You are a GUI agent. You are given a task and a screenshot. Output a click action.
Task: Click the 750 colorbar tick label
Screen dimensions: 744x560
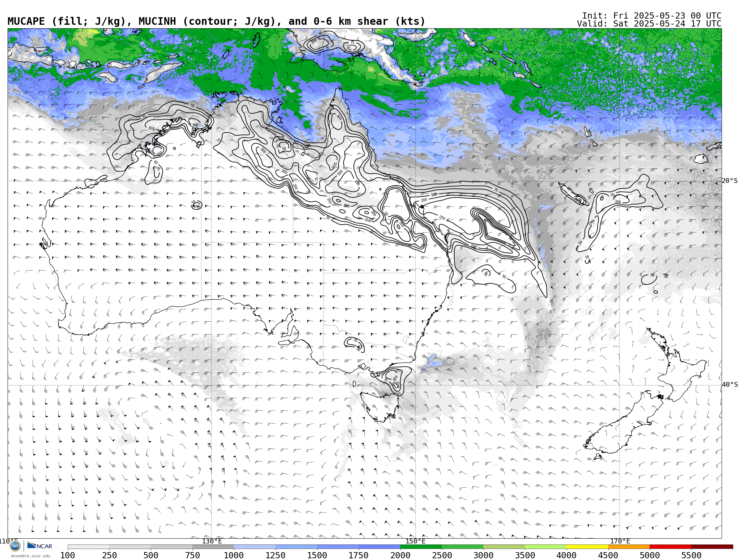(193, 556)
